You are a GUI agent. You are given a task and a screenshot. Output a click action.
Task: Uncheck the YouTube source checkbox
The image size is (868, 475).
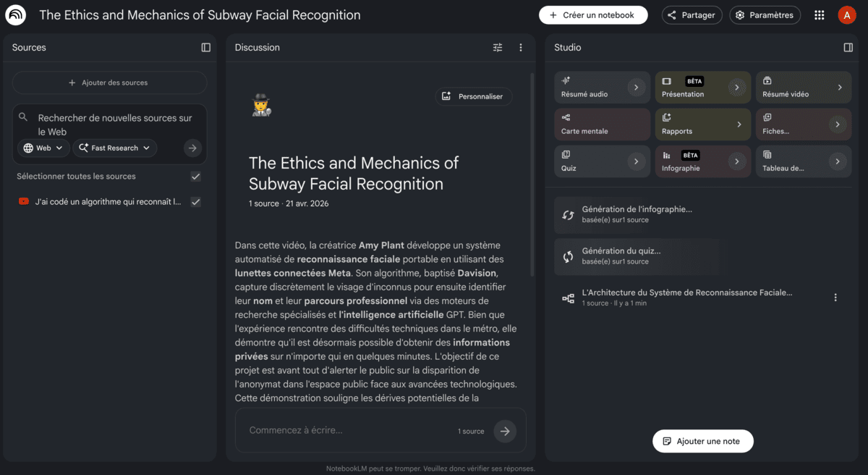pos(195,202)
